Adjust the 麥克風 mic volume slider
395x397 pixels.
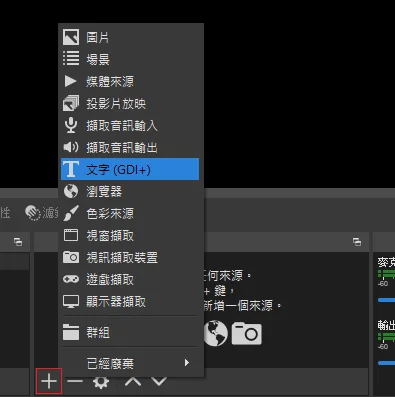386,300
